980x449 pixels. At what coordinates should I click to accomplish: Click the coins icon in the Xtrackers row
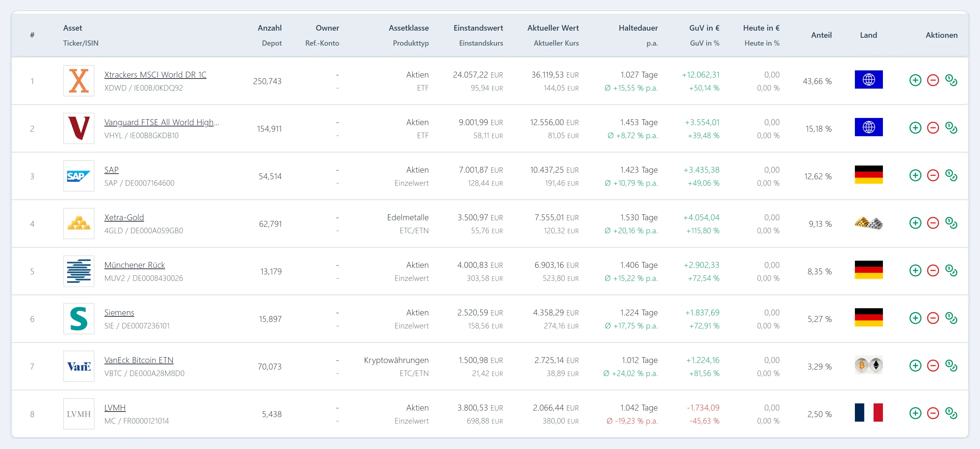951,80
